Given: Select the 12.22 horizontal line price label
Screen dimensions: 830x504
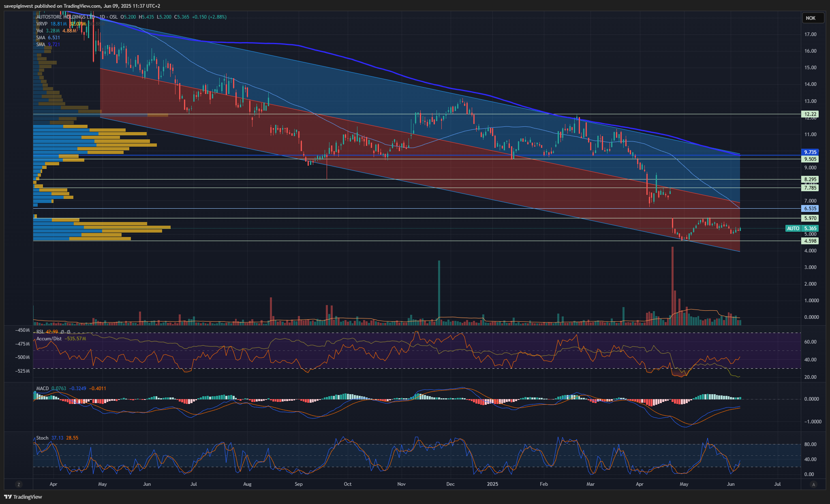Looking at the screenshot, I should pos(810,114).
